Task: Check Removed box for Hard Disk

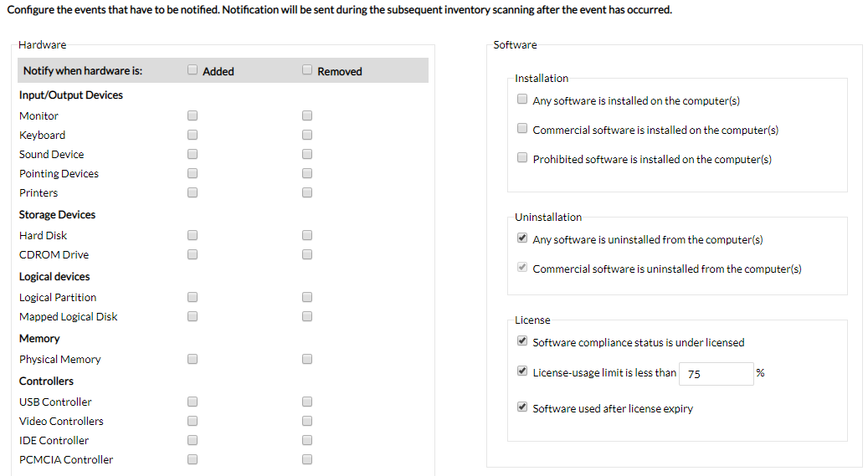Action: 307,235
